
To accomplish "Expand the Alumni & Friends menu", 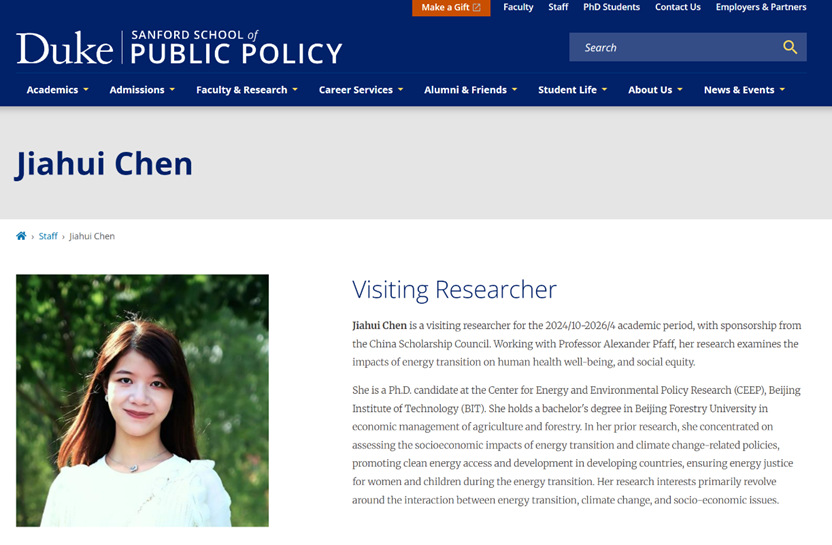I will [x=470, y=90].
